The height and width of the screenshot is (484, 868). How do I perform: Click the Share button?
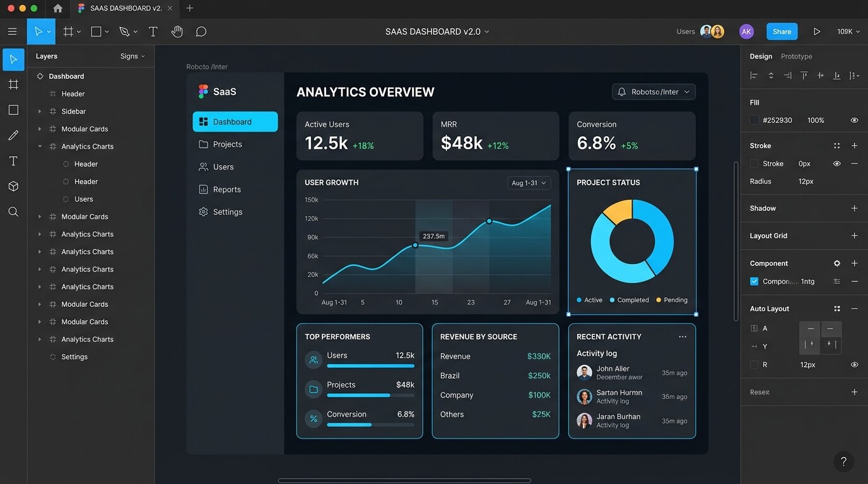[782, 32]
